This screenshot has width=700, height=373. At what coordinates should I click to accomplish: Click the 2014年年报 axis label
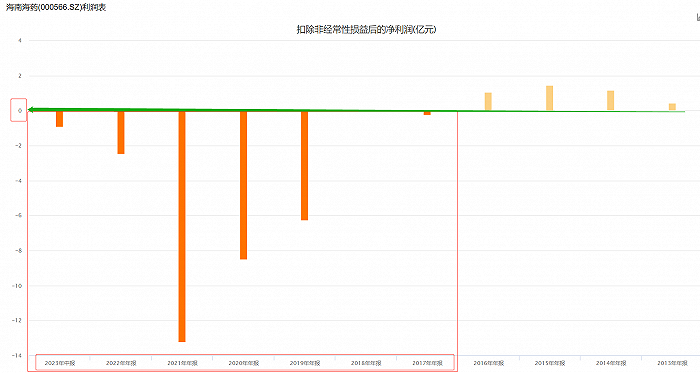(x=611, y=363)
